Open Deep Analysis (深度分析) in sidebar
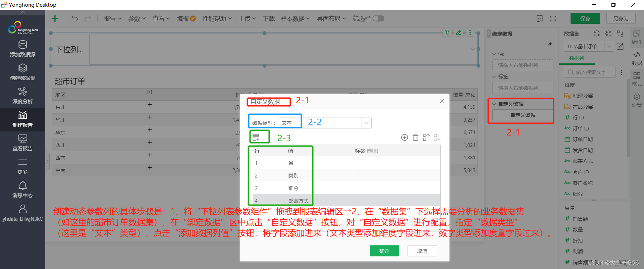This screenshot has height=269, width=644. click(22, 96)
